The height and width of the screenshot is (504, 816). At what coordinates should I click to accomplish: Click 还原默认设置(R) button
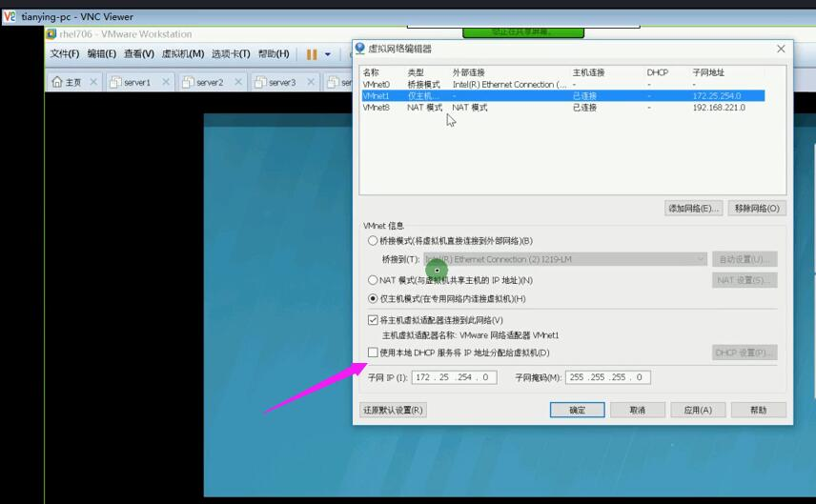(x=393, y=410)
